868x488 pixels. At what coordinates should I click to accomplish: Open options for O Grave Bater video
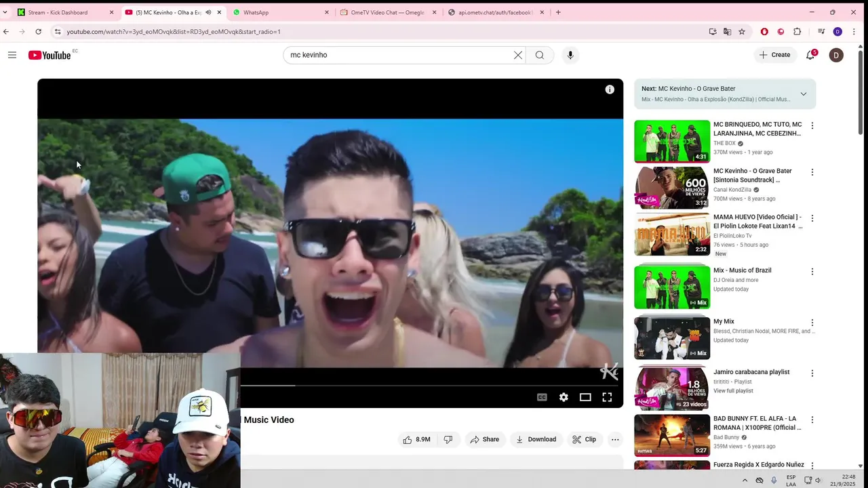click(812, 172)
